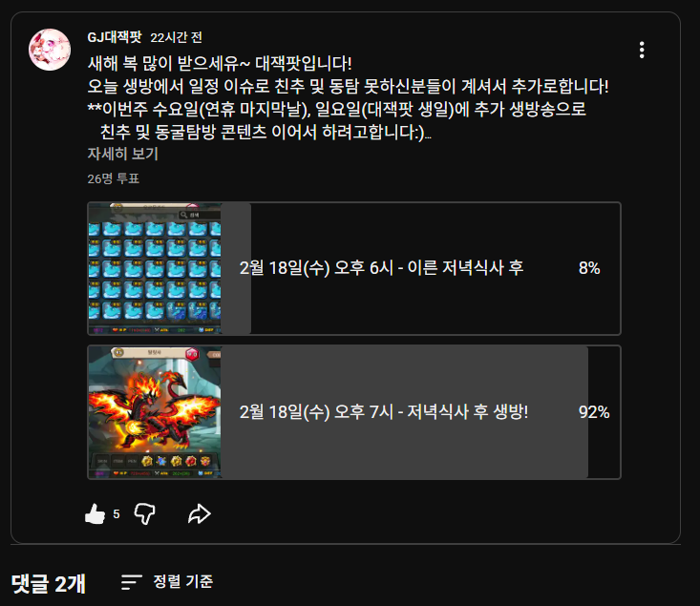The height and width of the screenshot is (606, 700).
Task: Click the 26명 투표 vote count
Action: click(x=114, y=179)
